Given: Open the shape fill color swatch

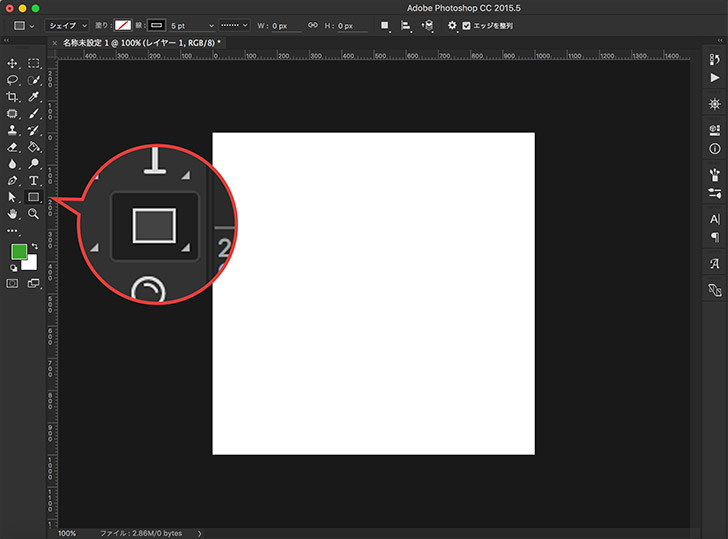Looking at the screenshot, I should (123, 26).
